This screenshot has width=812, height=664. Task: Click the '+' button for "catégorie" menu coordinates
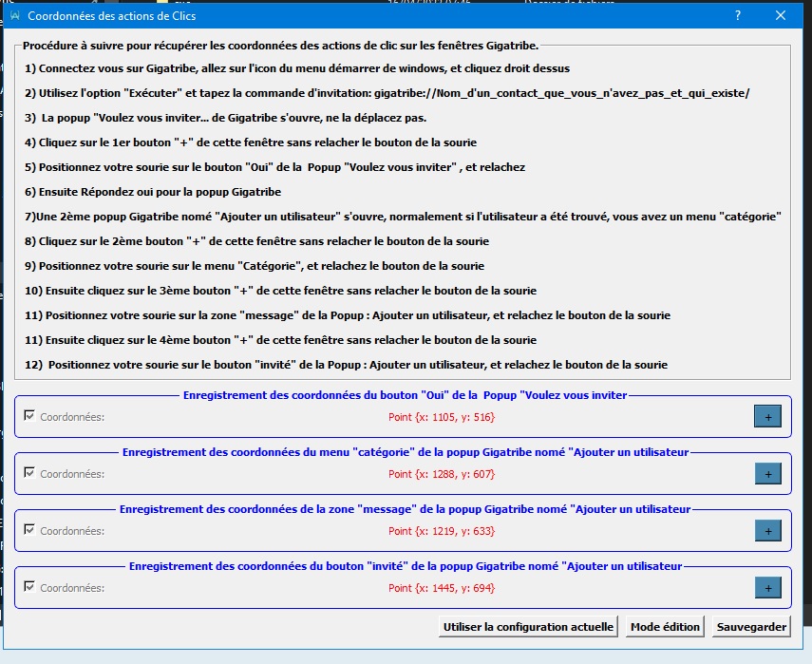point(767,474)
